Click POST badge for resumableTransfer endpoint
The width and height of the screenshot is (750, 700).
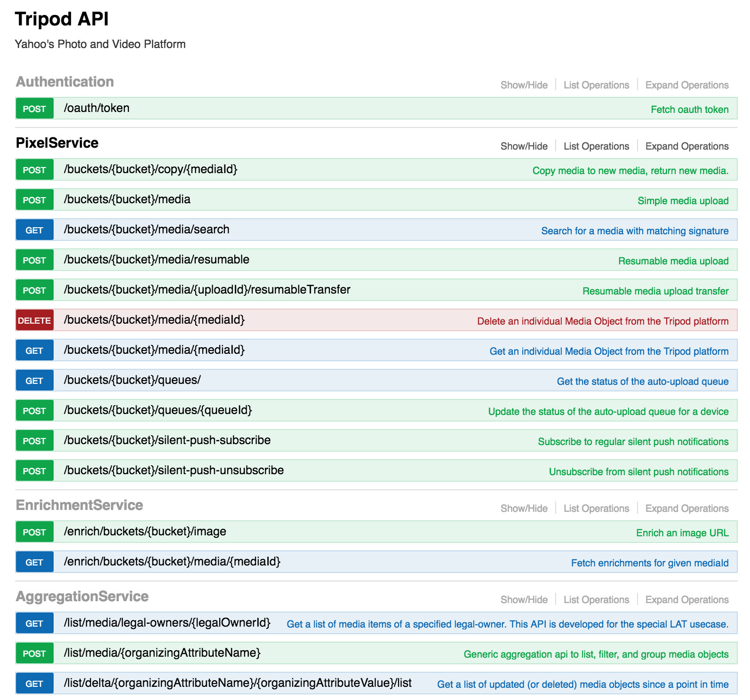[x=34, y=290]
